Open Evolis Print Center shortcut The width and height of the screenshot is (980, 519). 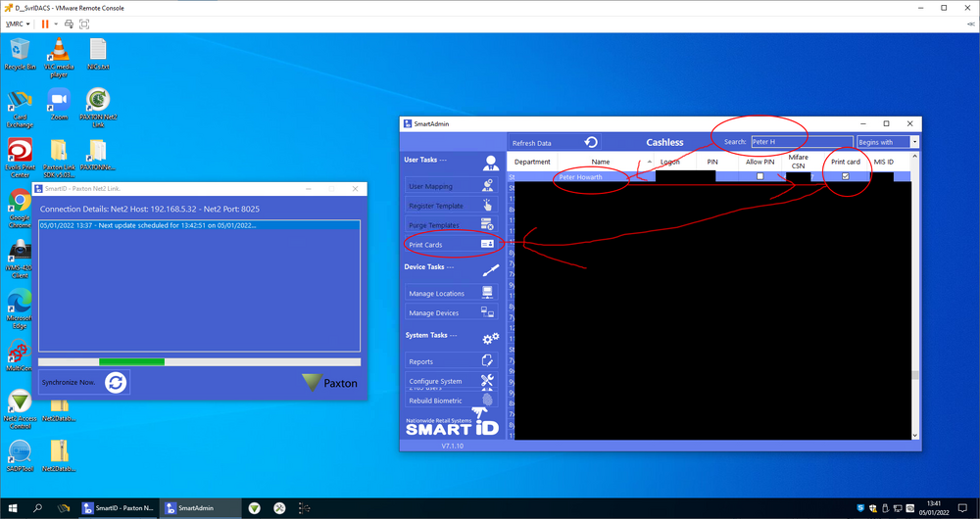[20, 159]
